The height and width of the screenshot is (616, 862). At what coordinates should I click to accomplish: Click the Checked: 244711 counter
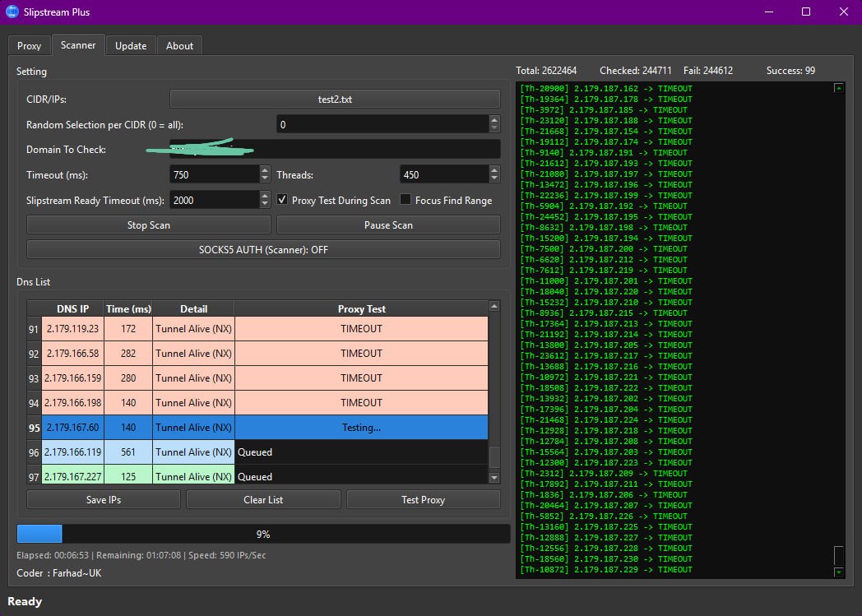coord(636,71)
